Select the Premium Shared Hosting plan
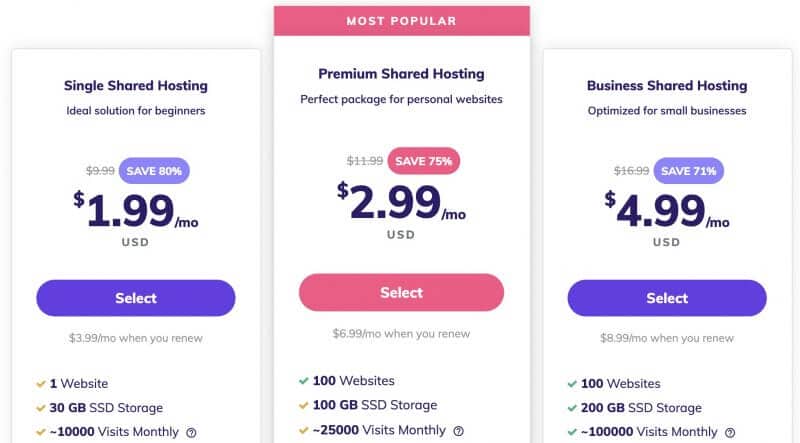 [402, 292]
